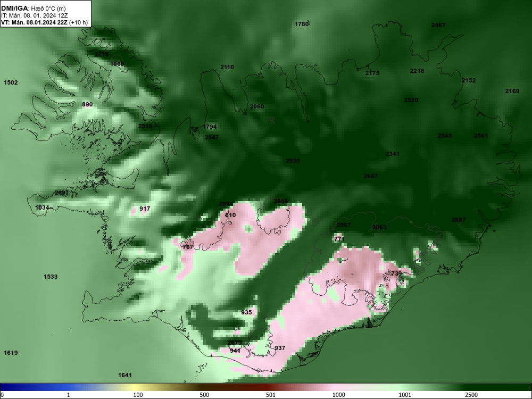The height and width of the screenshot is (399, 532).
Task: Select the 2547 map label
Action: [211, 137]
